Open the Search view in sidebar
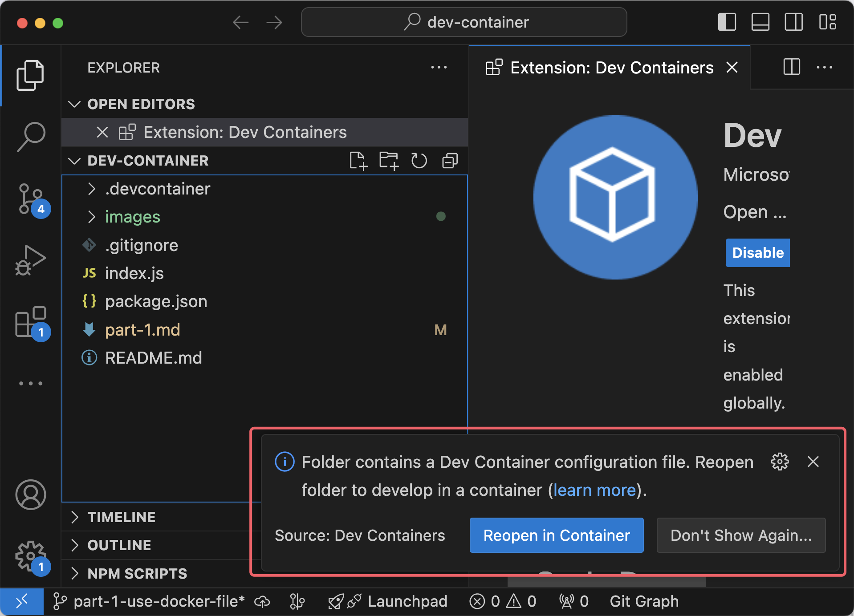The image size is (854, 616). coord(30,136)
